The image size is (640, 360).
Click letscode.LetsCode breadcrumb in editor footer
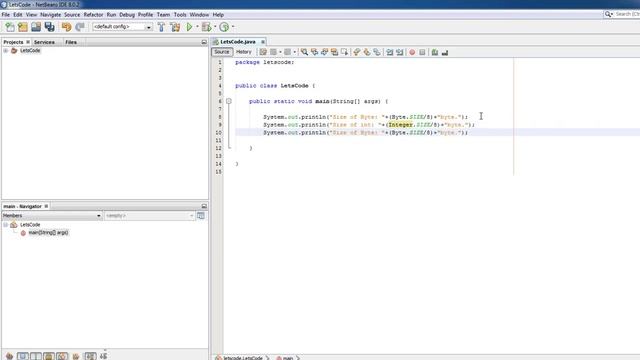243,358
